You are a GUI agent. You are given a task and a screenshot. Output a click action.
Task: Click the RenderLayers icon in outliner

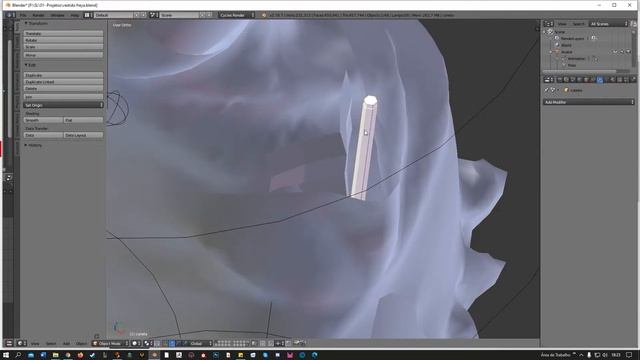[557, 38]
